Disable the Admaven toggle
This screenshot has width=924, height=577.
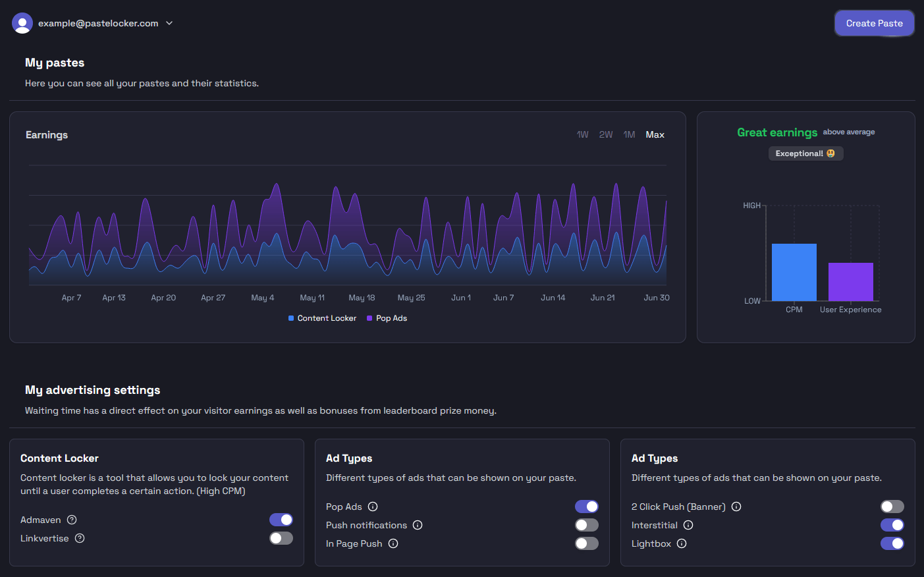pos(281,520)
